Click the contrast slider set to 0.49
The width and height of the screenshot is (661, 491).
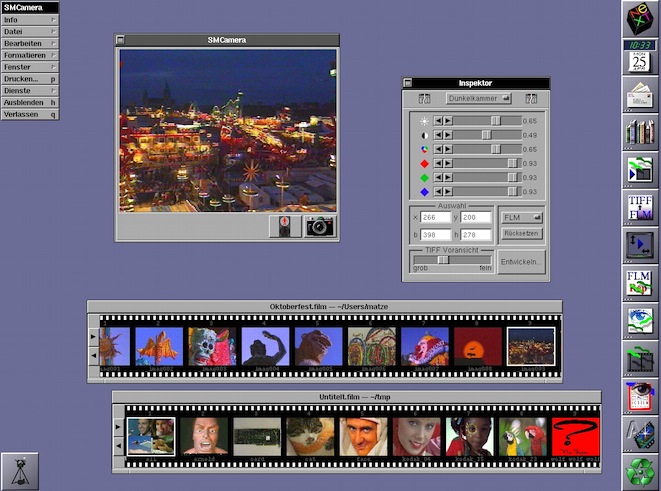[x=487, y=135]
